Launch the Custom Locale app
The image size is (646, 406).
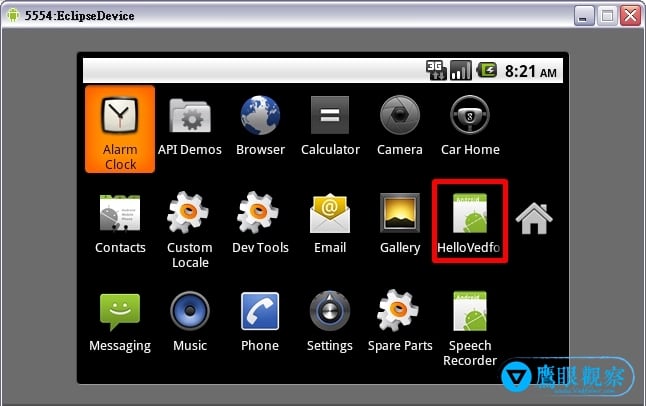pyautogui.click(x=190, y=230)
